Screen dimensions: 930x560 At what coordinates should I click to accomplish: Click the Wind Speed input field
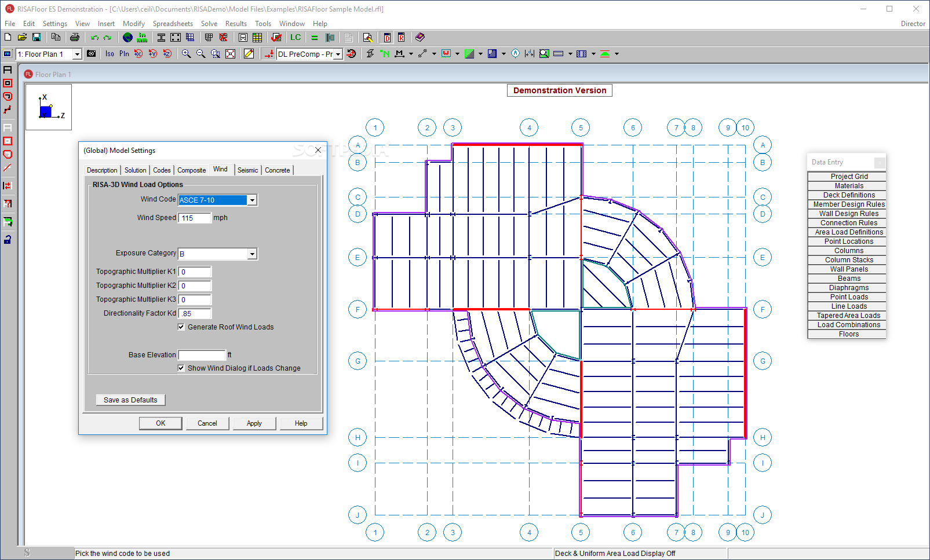click(195, 218)
